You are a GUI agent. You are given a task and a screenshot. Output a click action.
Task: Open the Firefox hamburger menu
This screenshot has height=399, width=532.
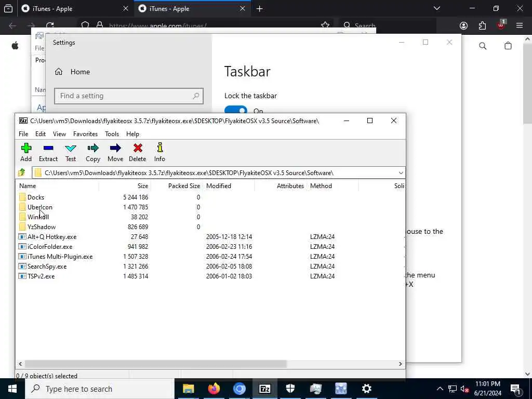coord(519,26)
